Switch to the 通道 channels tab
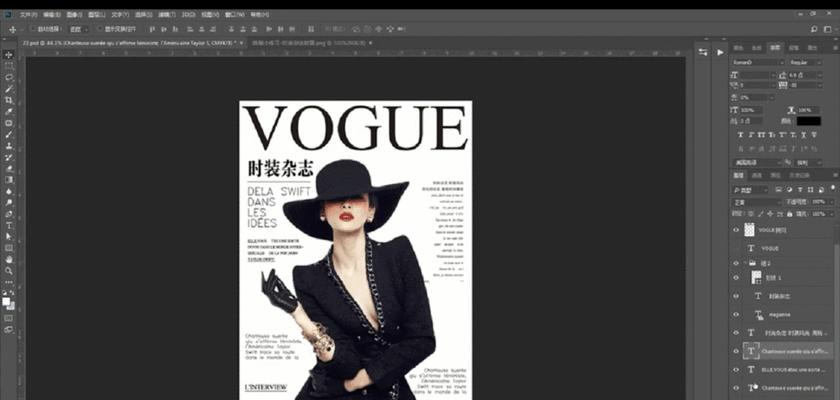The height and width of the screenshot is (400, 840). click(x=757, y=175)
